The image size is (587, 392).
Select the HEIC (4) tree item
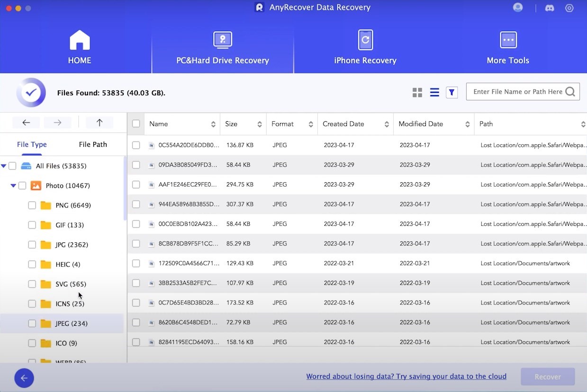click(68, 264)
